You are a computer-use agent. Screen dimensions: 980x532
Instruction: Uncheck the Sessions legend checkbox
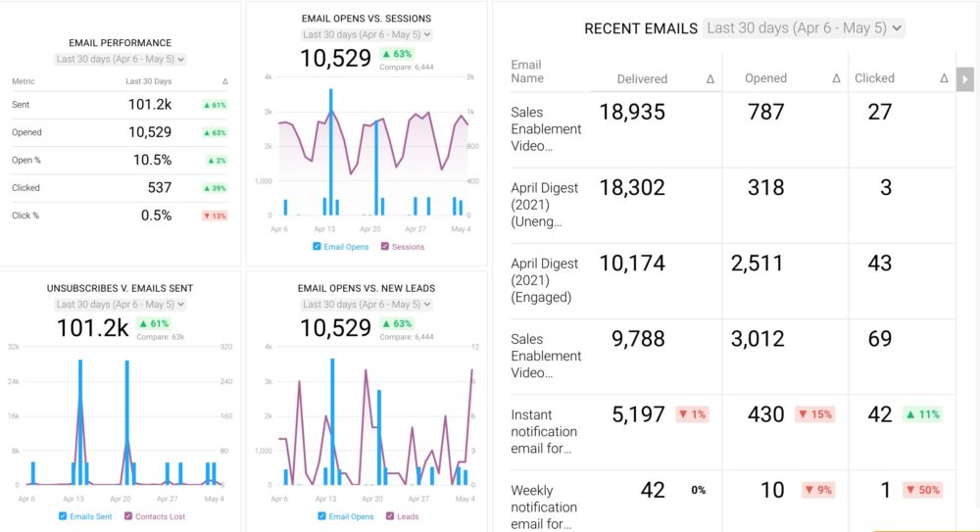[x=384, y=247]
